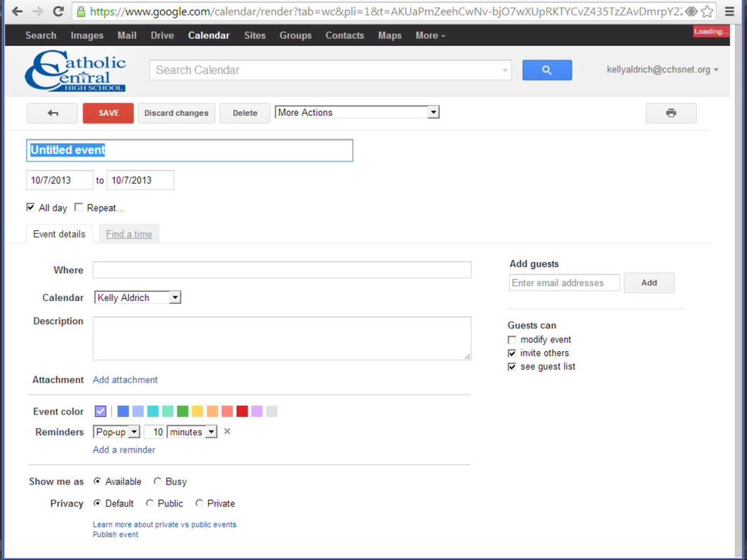The width and height of the screenshot is (747, 560).
Task: Enable the Repeat checkbox
Action: pyautogui.click(x=79, y=207)
